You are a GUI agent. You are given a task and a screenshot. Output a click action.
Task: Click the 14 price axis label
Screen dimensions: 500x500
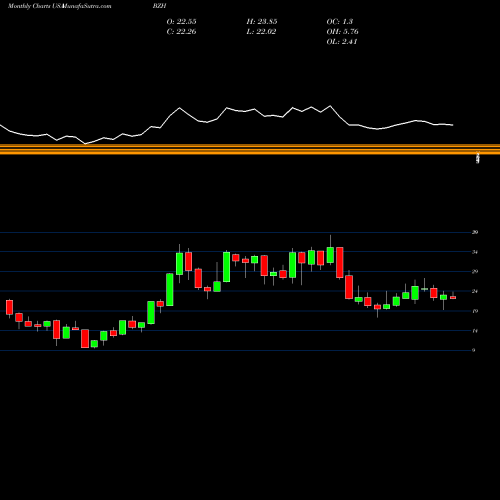(475, 331)
